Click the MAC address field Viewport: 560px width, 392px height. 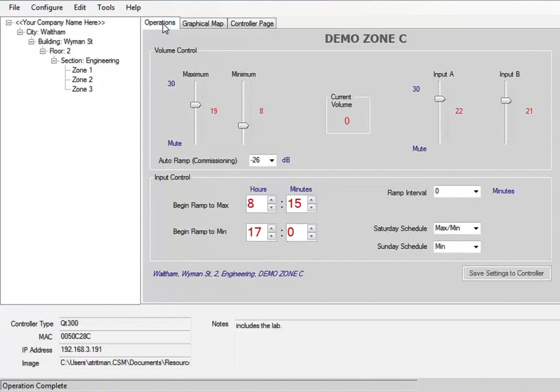(124, 337)
